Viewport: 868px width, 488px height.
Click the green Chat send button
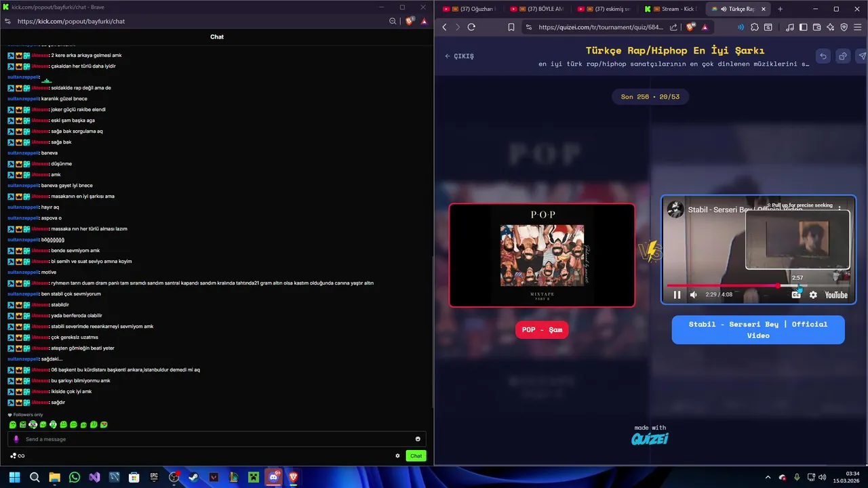point(416,455)
